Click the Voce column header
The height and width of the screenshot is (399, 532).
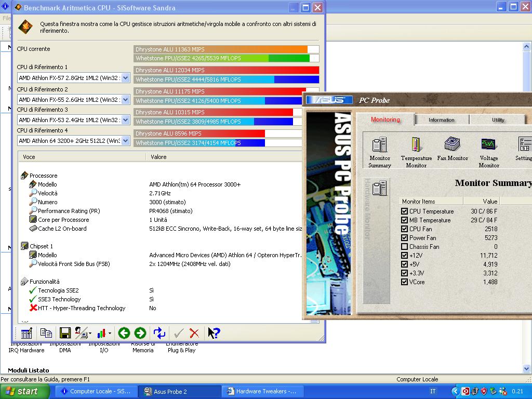click(x=82, y=157)
